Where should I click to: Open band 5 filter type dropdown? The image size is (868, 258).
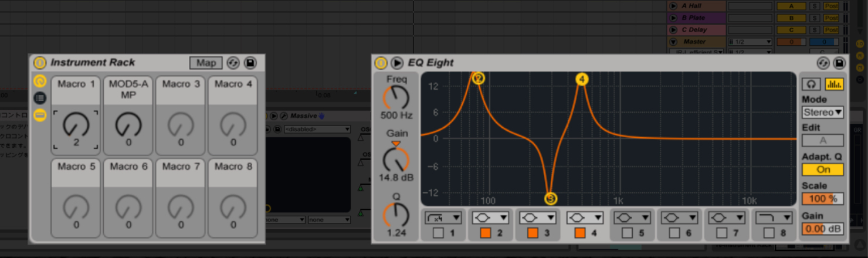pyautogui.click(x=632, y=218)
